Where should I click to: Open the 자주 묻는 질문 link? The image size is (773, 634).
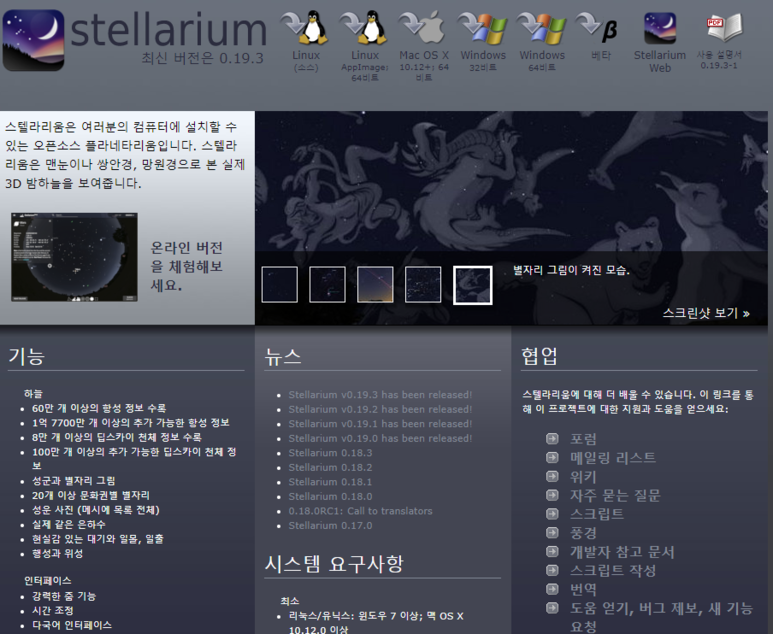tap(615, 495)
